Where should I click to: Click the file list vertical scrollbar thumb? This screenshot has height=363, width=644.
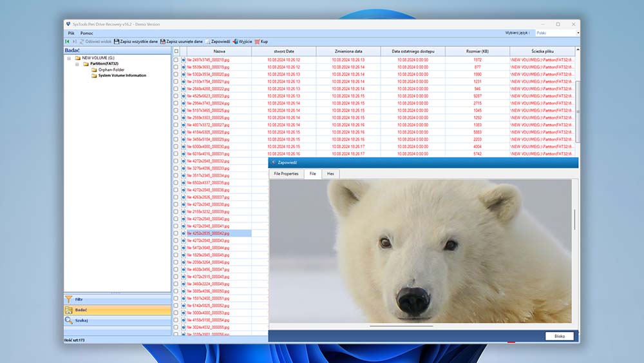click(x=578, y=112)
